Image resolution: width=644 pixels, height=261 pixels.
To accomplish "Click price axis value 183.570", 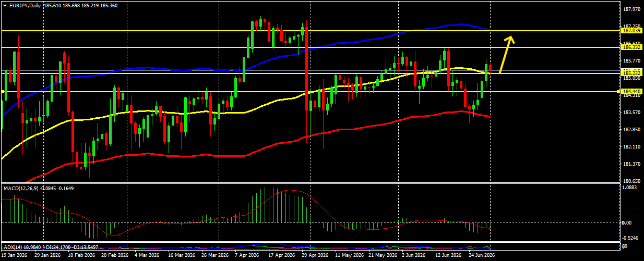I will (x=632, y=113).
